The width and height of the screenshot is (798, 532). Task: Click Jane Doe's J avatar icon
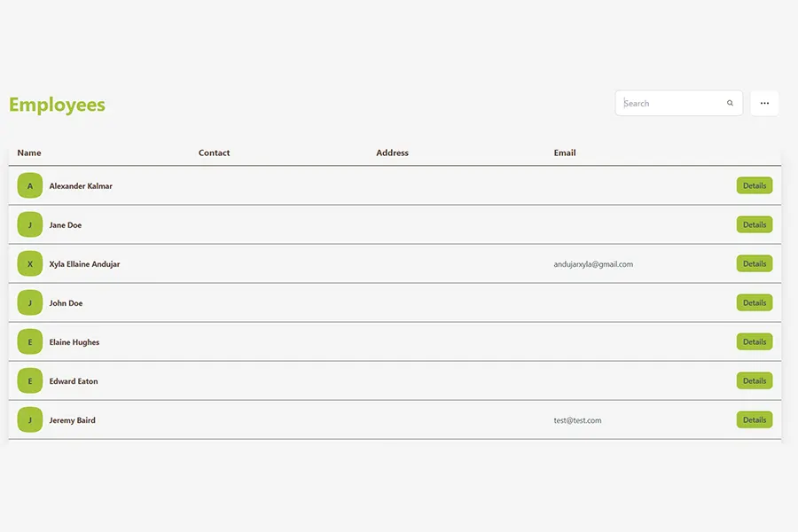tap(30, 225)
